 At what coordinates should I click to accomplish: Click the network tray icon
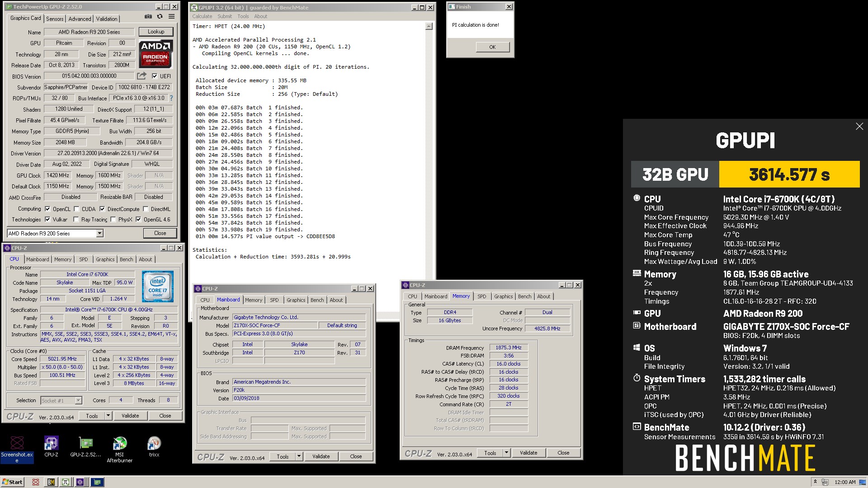click(825, 482)
